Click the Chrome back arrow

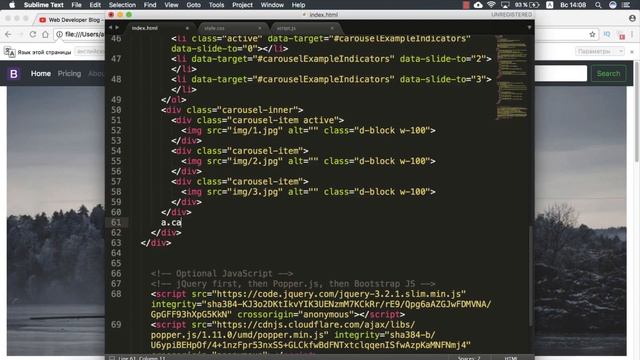click(8, 34)
